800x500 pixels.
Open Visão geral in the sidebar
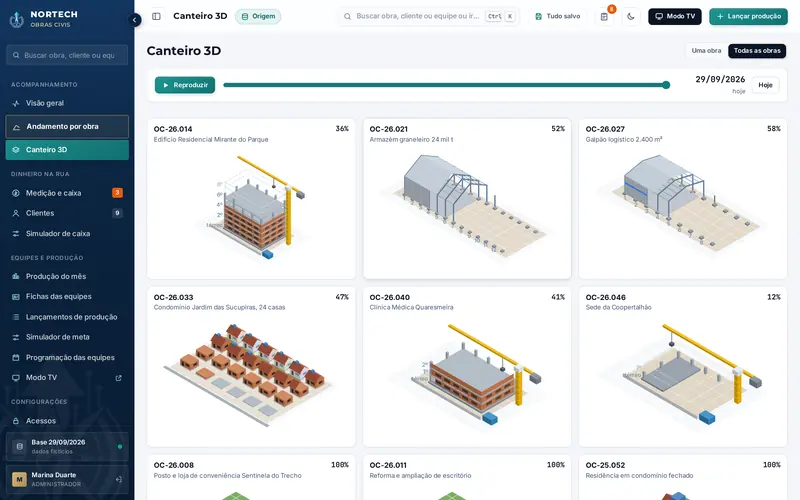[x=67, y=103]
